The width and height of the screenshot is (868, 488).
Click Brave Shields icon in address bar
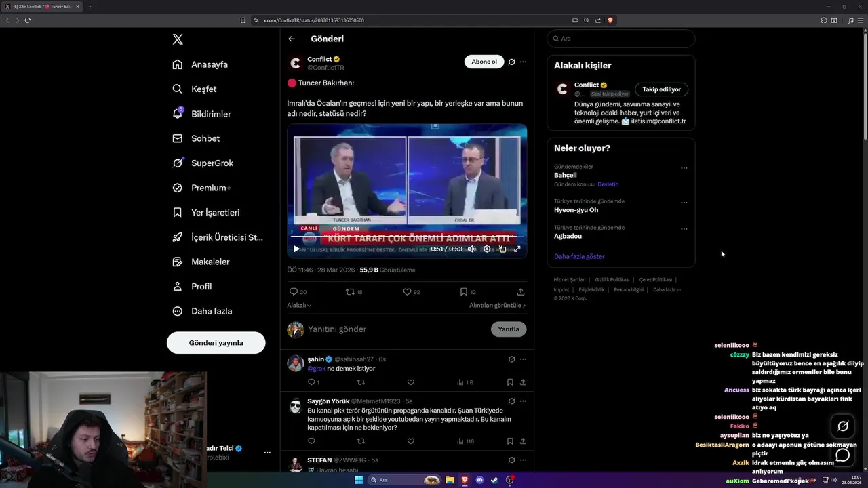point(610,20)
